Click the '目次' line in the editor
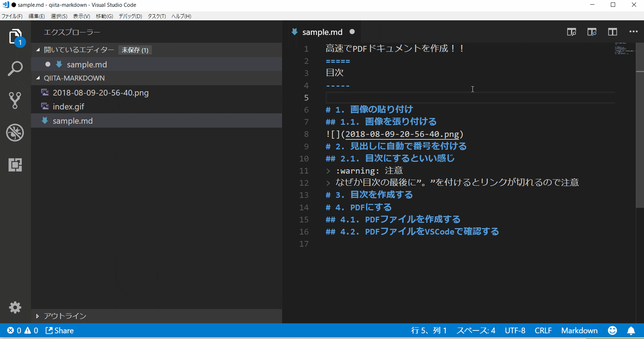Viewport: 644px width, 339px height. tap(334, 73)
